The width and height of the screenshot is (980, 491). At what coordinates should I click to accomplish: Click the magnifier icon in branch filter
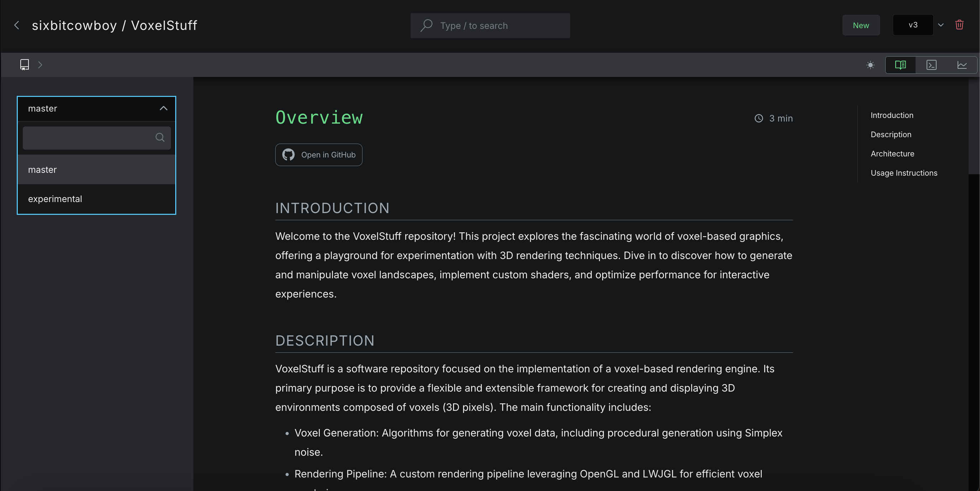(x=160, y=138)
